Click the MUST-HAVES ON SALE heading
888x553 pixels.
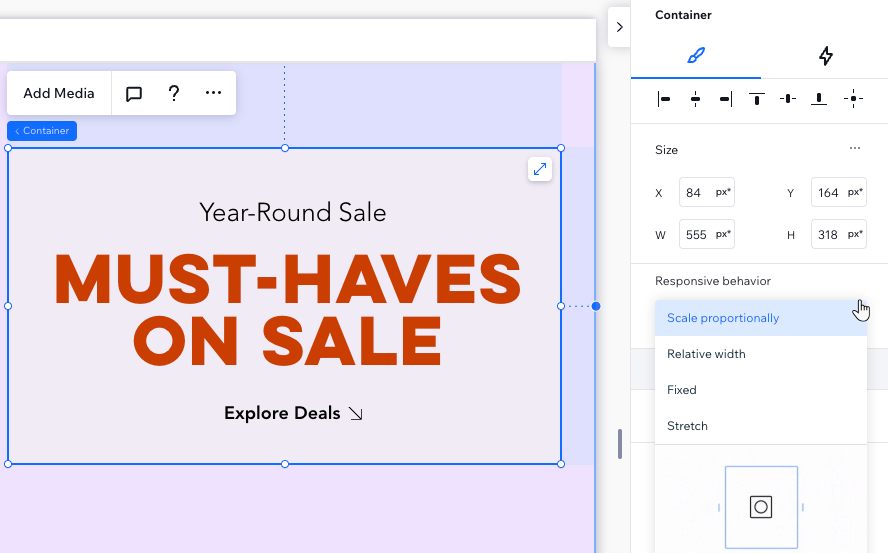(287, 310)
